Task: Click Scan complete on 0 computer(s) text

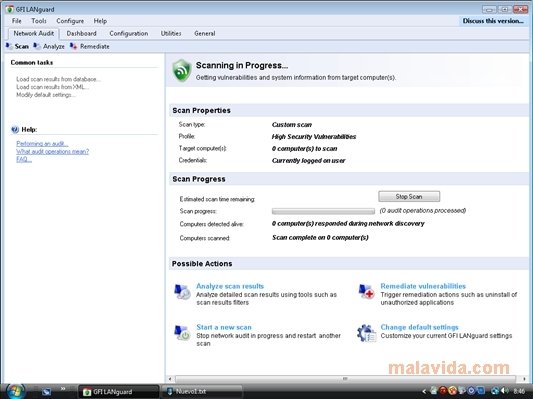Action: click(320, 238)
